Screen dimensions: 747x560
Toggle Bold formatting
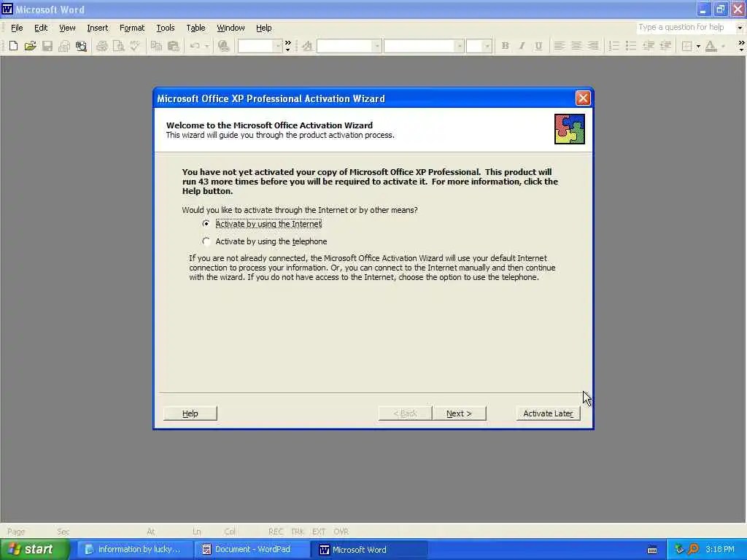505,46
